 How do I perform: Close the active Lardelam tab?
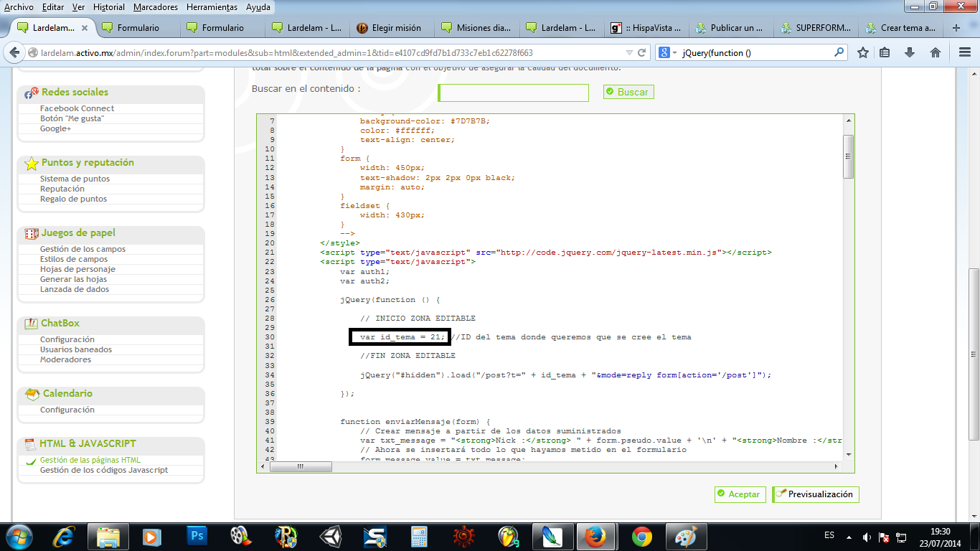(x=85, y=28)
